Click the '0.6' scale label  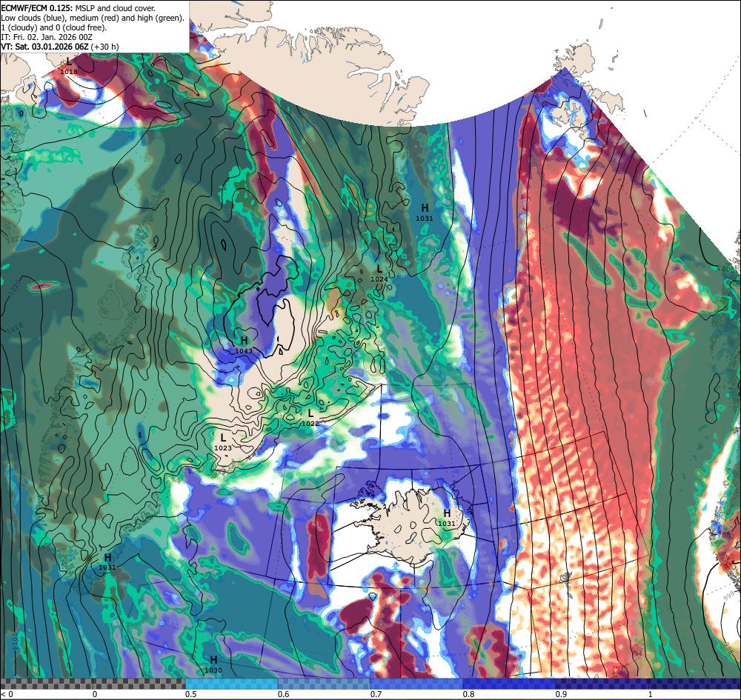(x=284, y=694)
